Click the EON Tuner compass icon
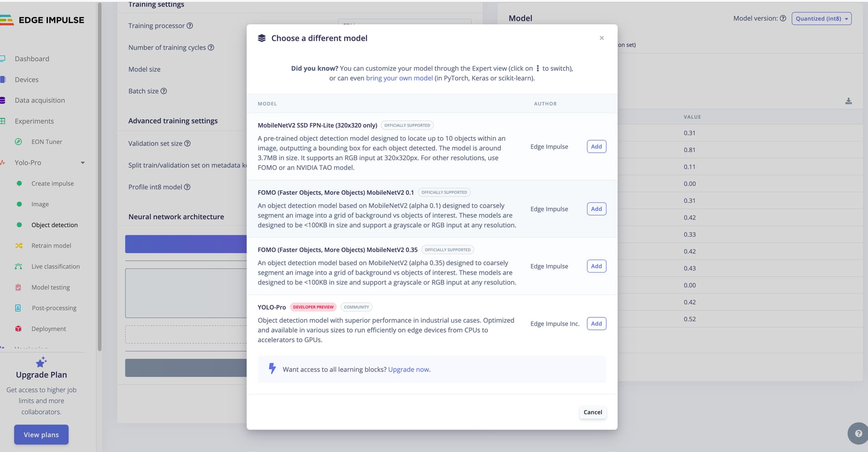The image size is (868, 452). pos(18,142)
